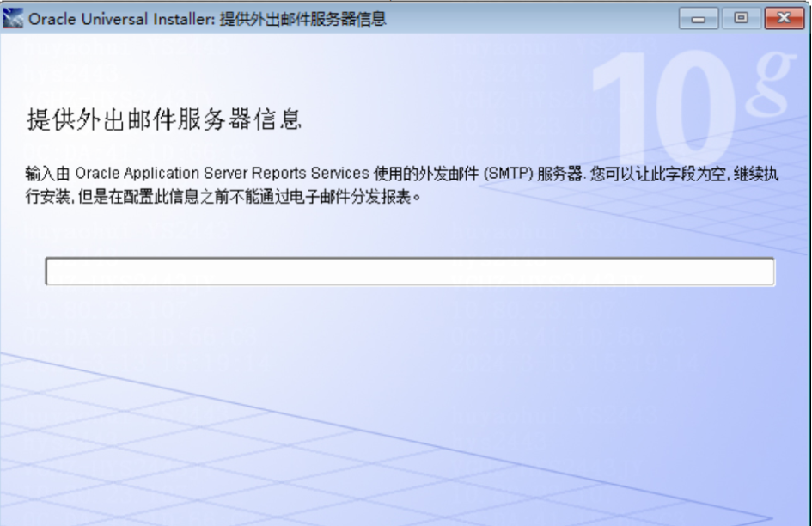This screenshot has width=812, height=526.
Task: Maximize the Oracle Universal Installer window
Action: point(741,19)
